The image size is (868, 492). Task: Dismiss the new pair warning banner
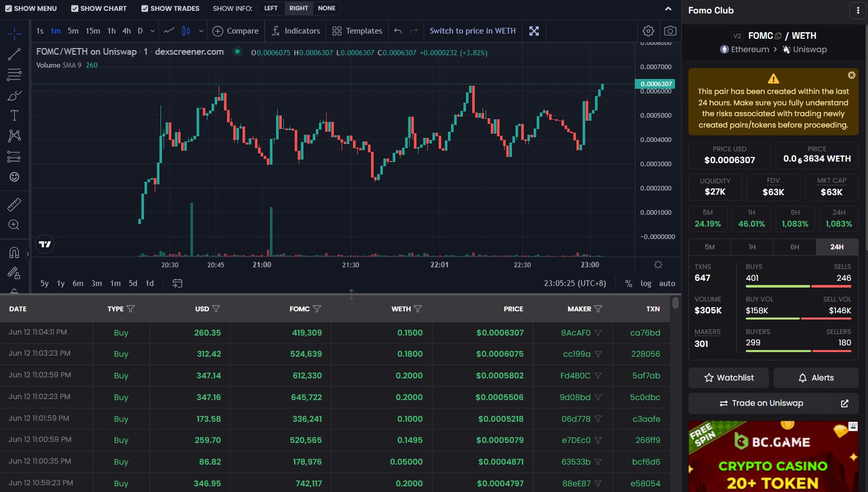click(850, 75)
